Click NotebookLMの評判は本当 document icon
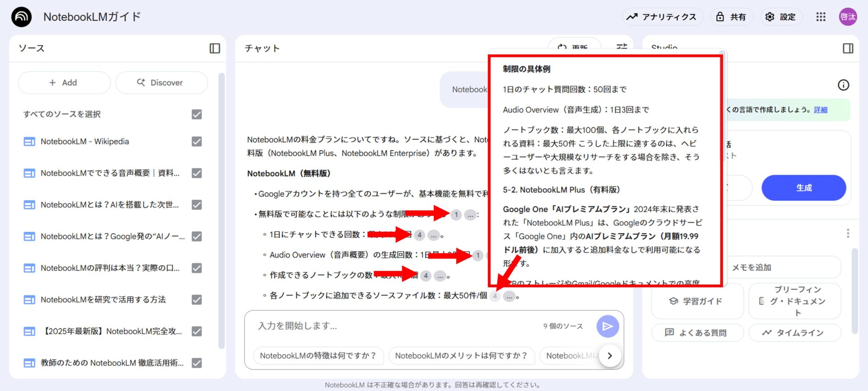This screenshot has width=868, height=391. (29, 268)
